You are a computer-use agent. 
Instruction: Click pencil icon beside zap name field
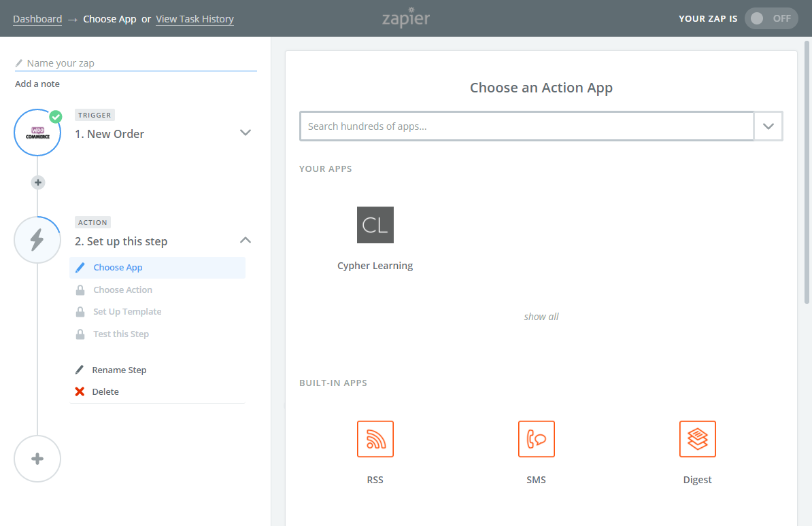[19, 63]
